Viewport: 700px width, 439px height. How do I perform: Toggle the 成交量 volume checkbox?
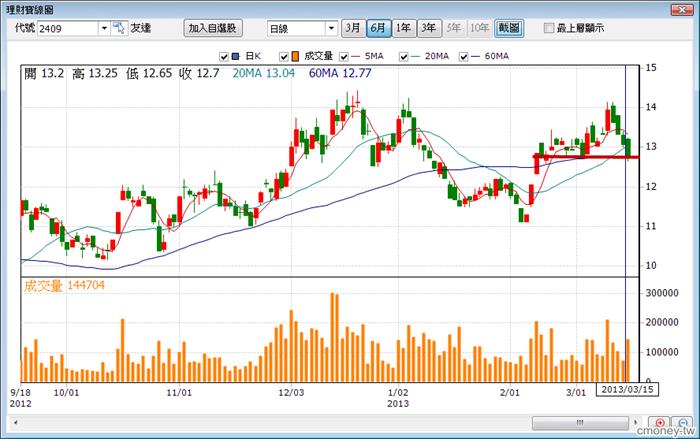[285, 55]
